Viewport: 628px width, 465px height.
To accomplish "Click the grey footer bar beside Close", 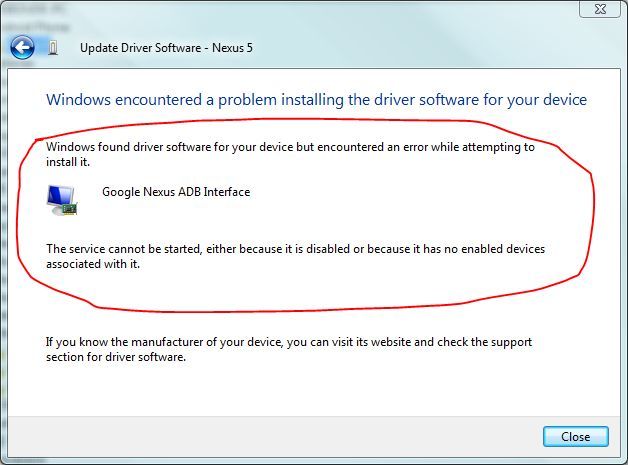I will click(272, 437).
